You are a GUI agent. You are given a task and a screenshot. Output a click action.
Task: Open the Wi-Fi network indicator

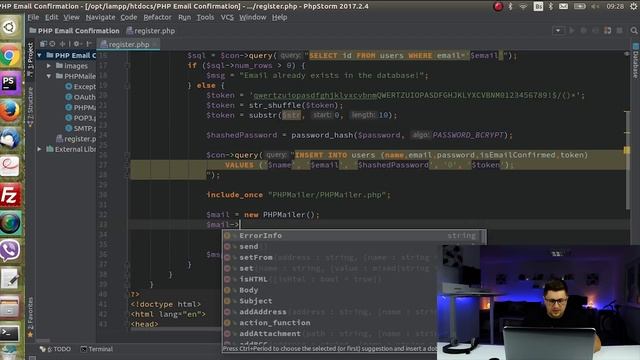[523, 7]
